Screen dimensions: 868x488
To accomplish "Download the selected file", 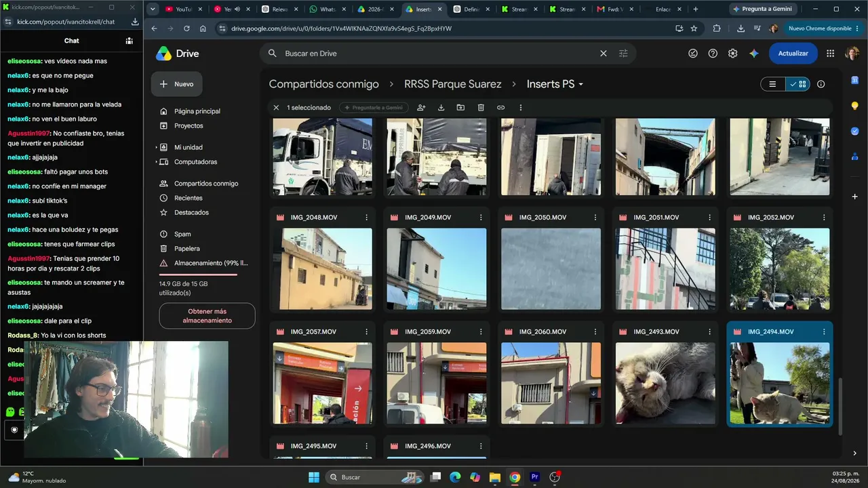I will pyautogui.click(x=441, y=108).
